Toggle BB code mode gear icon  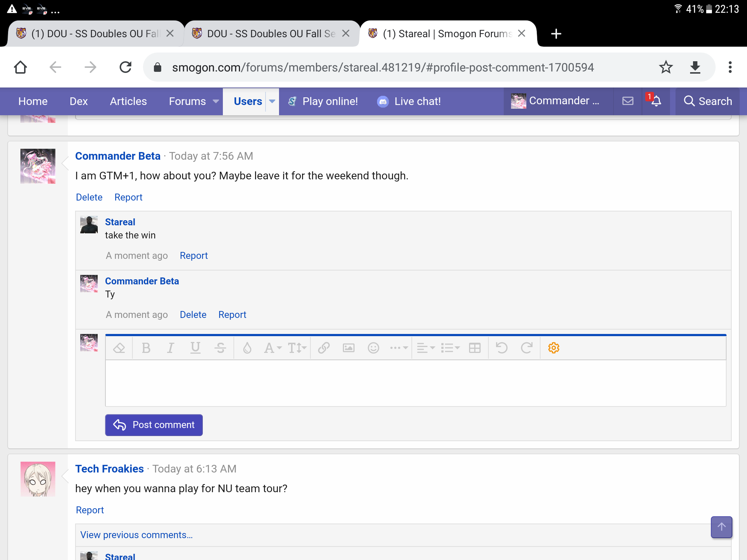(x=554, y=348)
